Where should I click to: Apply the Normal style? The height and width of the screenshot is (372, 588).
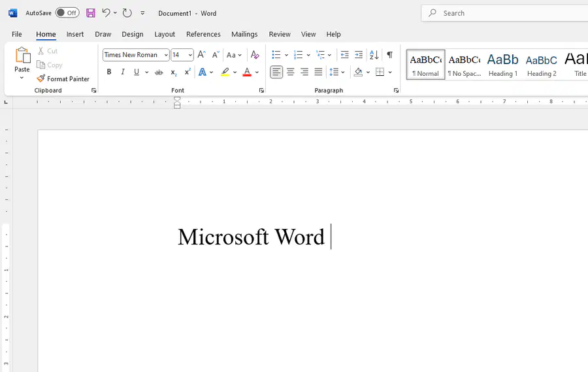[425, 65]
